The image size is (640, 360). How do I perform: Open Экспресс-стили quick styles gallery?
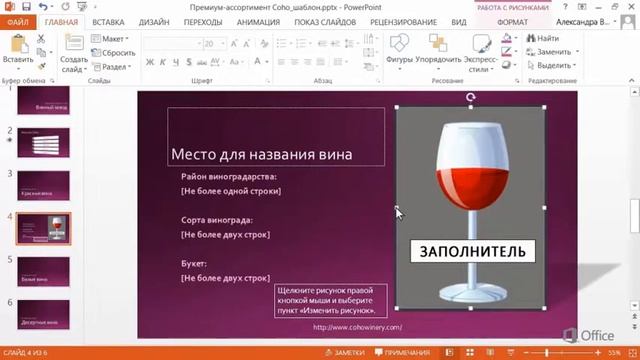coord(481,53)
